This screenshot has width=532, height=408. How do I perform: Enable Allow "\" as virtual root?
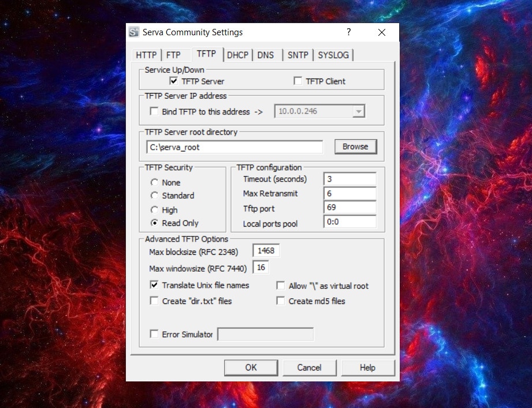point(281,285)
